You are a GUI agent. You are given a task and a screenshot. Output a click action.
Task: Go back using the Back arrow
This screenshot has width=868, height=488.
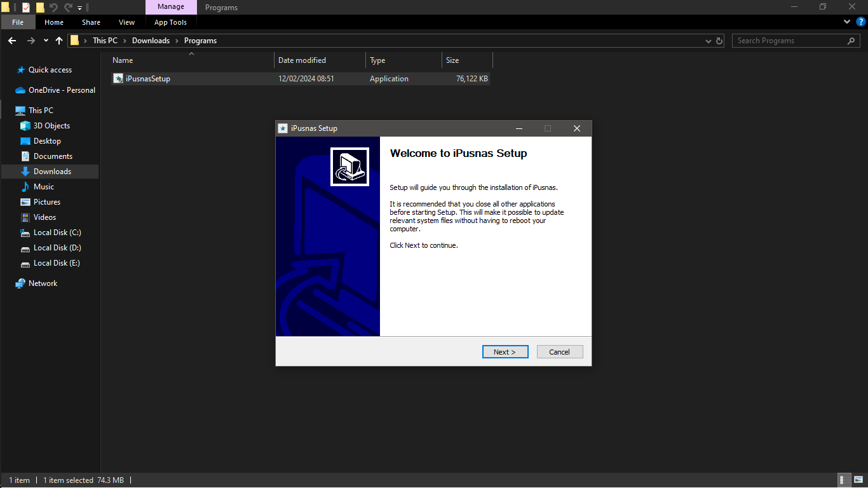click(12, 41)
